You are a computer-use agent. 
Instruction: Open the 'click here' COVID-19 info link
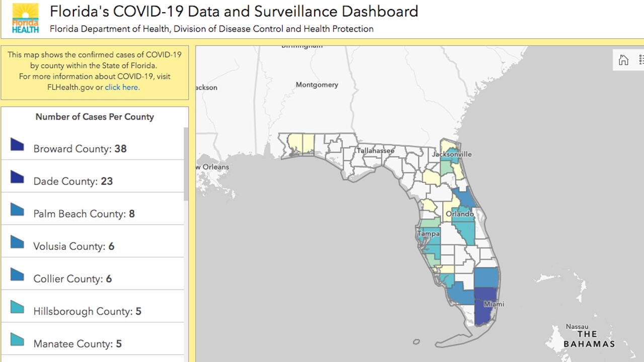click(122, 87)
